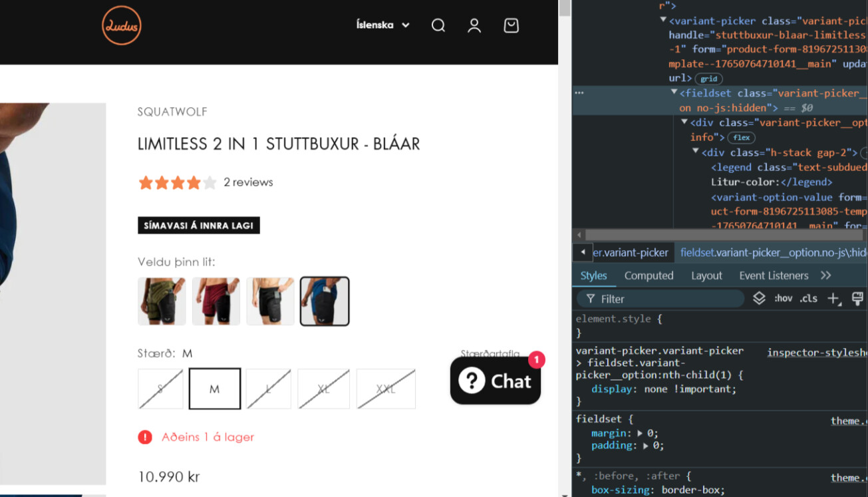The width and height of the screenshot is (868, 497).
Task: Click the star rating icons
Action: [x=178, y=182]
